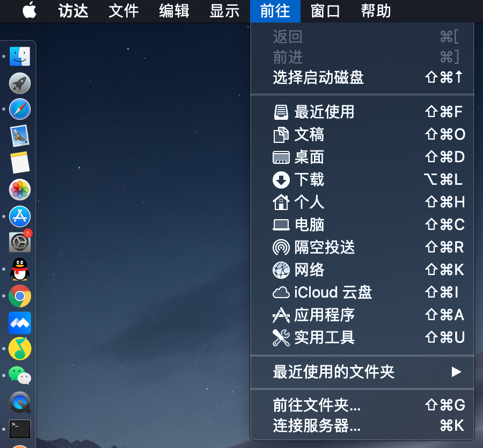The width and height of the screenshot is (483, 448).
Task: Open Photos app in the Dock
Action: (20, 190)
